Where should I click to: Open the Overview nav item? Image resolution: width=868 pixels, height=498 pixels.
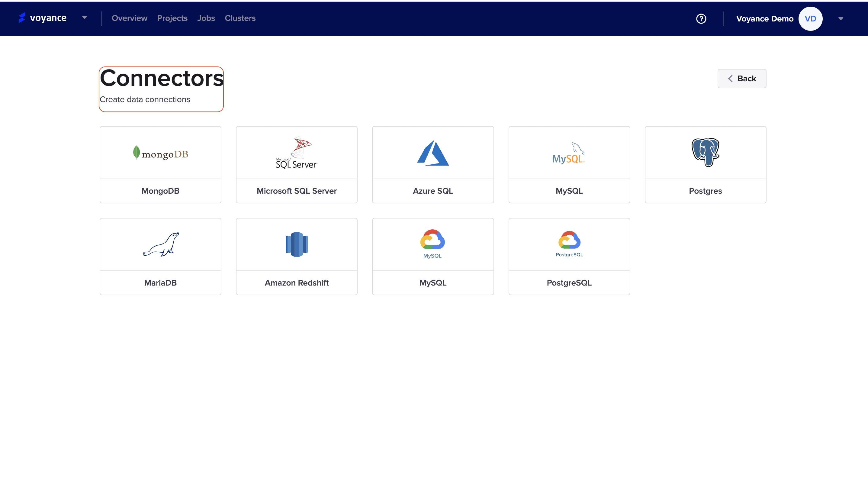130,18
